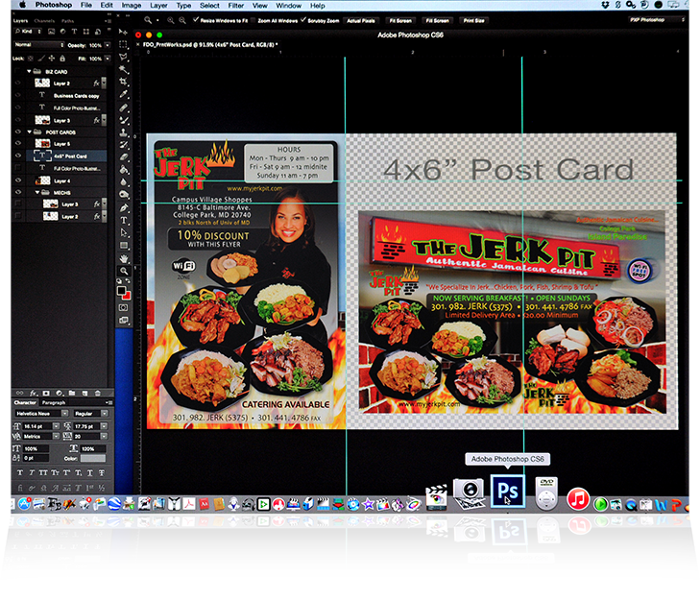Select the Zoom tool in toolbox
Viewport: 700px width, 600px height.
[x=124, y=271]
